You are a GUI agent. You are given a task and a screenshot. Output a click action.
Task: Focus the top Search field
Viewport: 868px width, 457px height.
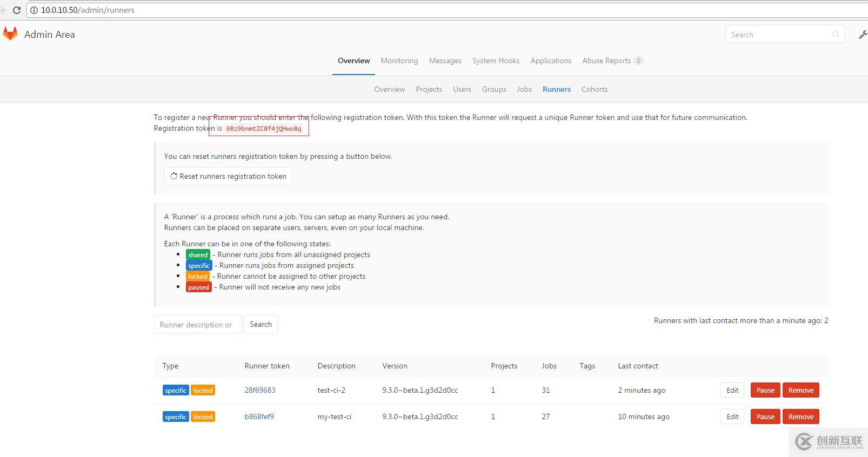(785, 35)
